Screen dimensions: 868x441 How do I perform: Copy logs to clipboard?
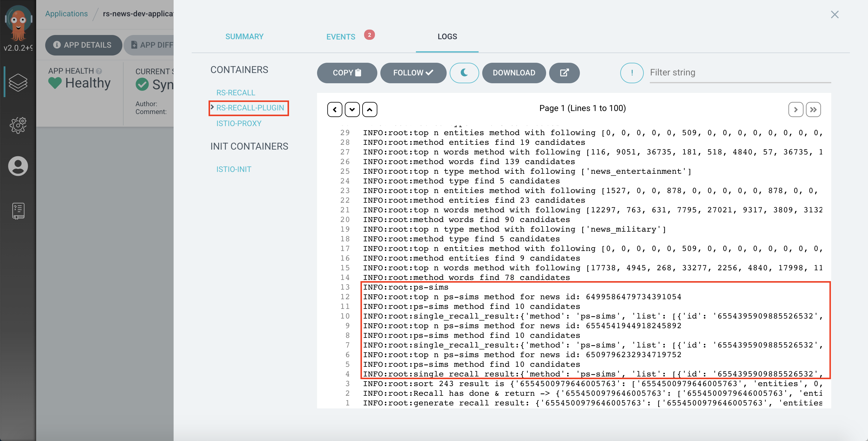tap(347, 73)
